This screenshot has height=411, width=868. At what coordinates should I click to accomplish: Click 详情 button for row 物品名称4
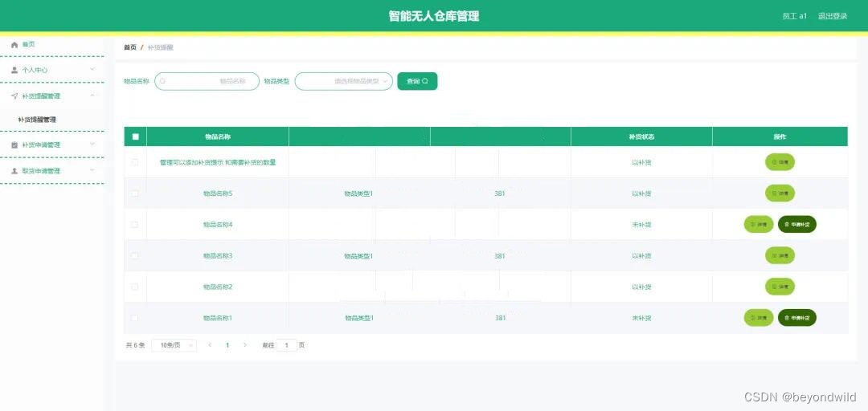click(x=759, y=225)
